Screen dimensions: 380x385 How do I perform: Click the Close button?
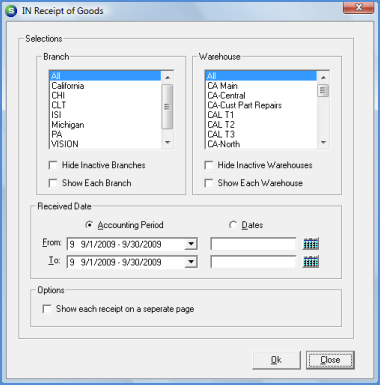click(x=330, y=360)
